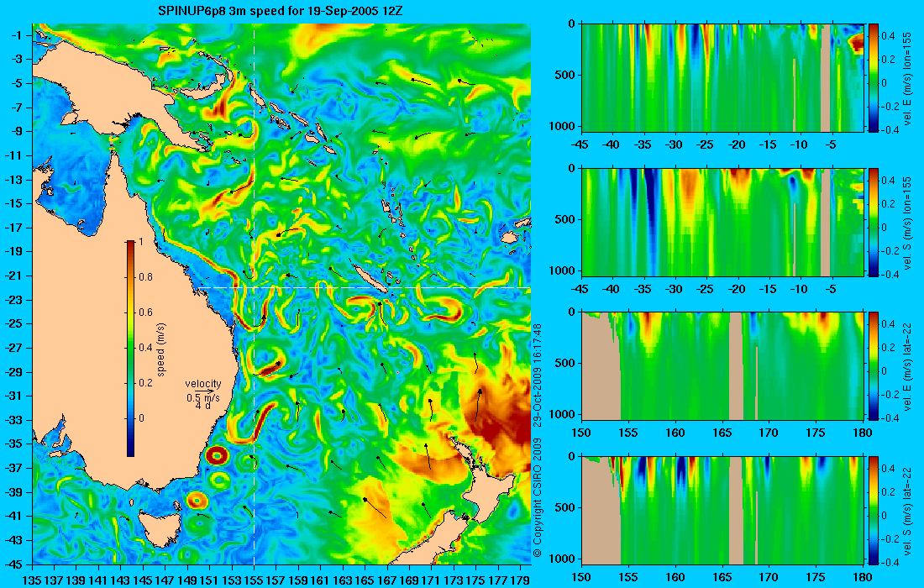924x588 pixels.
Task: Click the "-30" latitude tick under vel. E lon=155 plot
Action: coord(674,145)
